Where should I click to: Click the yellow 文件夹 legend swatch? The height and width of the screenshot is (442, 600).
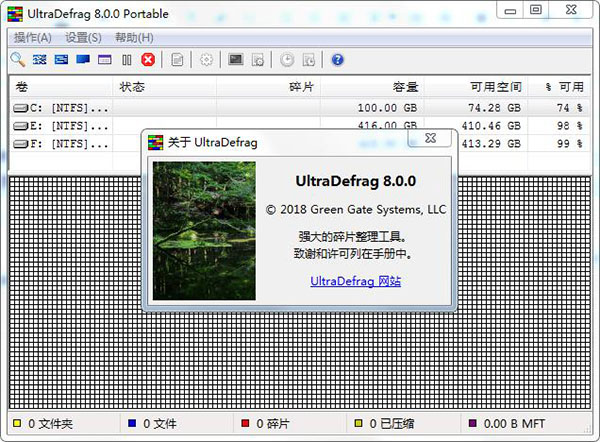17,423
